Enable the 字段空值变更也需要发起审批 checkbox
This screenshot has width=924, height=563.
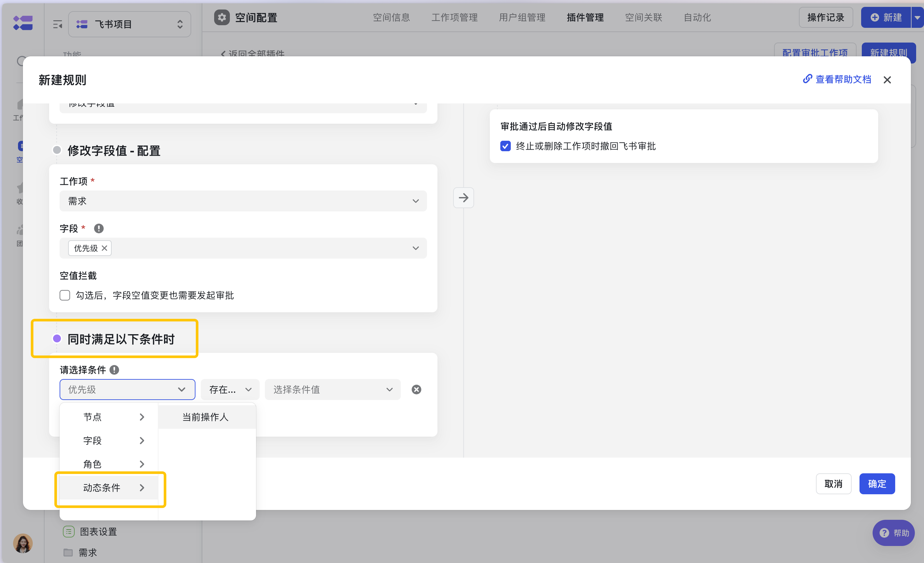(x=65, y=295)
